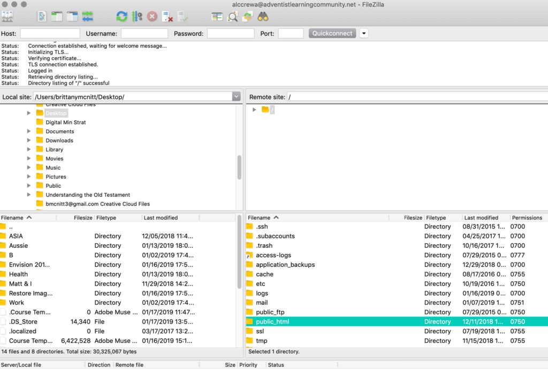Expand the Movies folder in local tree
This screenshot has height=392, width=548.
coord(29,158)
